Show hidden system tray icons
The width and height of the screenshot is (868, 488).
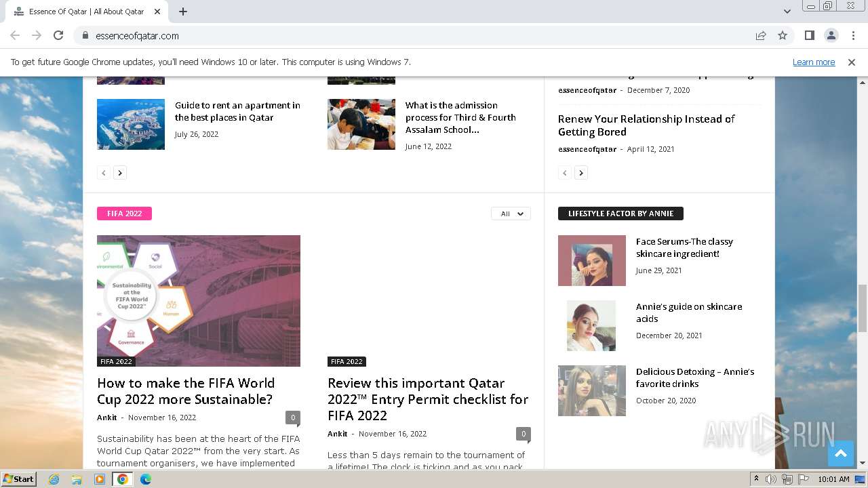pyautogui.click(x=756, y=479)
